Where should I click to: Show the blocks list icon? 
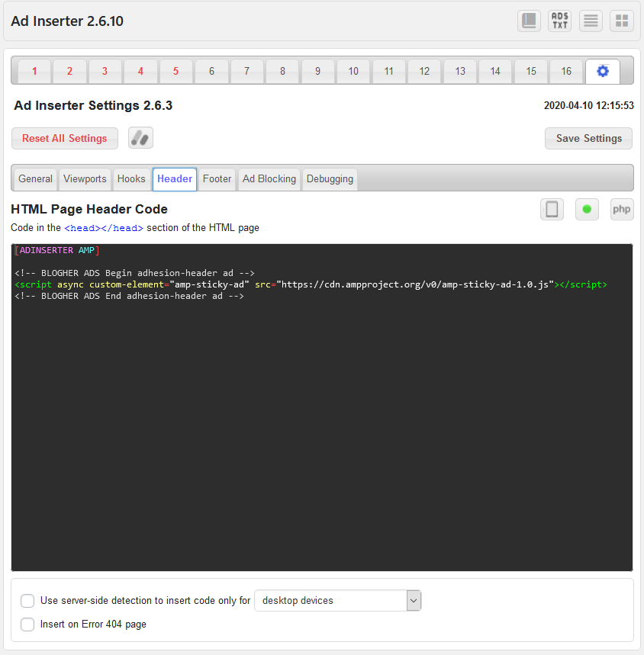pyautogui.click(x=591, y=21)
